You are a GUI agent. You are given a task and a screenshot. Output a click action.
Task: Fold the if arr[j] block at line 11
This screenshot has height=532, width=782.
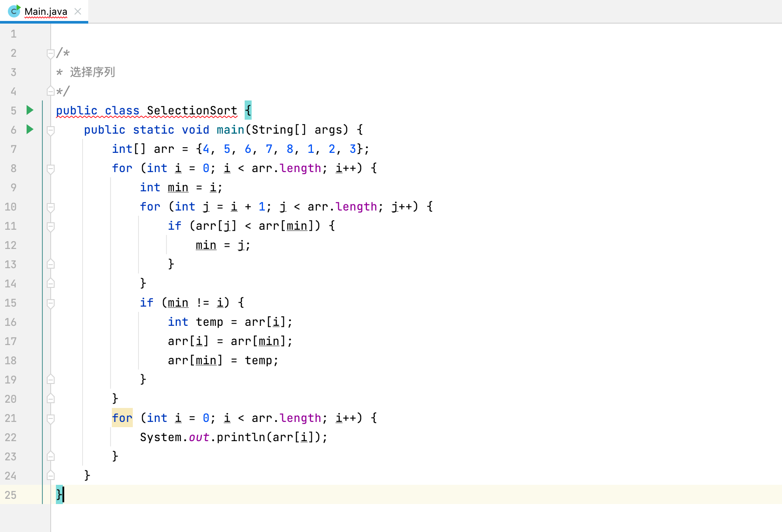(51, 226)
